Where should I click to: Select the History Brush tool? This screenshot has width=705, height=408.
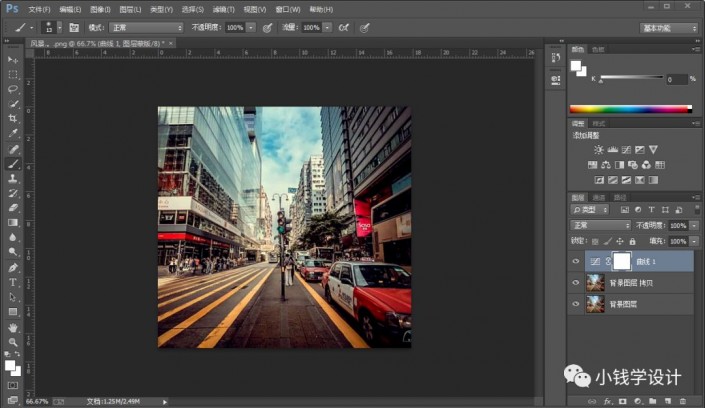[x=13, y=193]
